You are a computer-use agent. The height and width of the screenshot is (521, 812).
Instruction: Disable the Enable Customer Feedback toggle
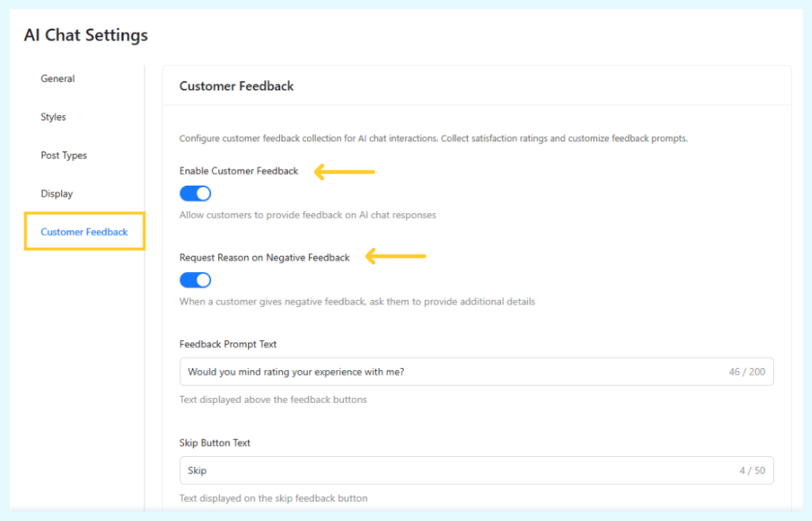point(195,193)
